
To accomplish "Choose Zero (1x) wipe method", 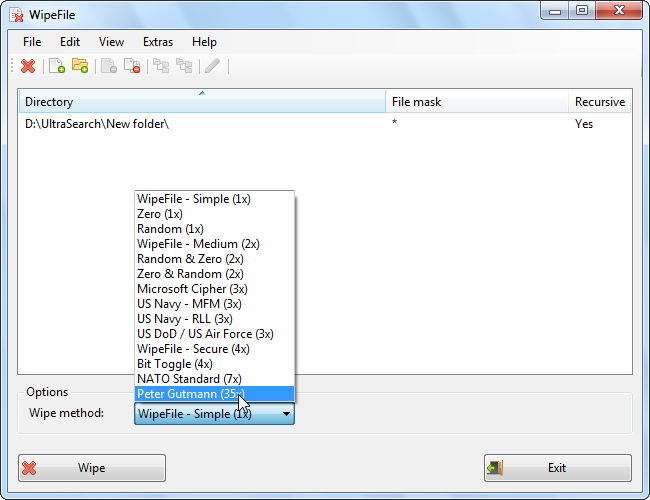I will pos(214,214).
